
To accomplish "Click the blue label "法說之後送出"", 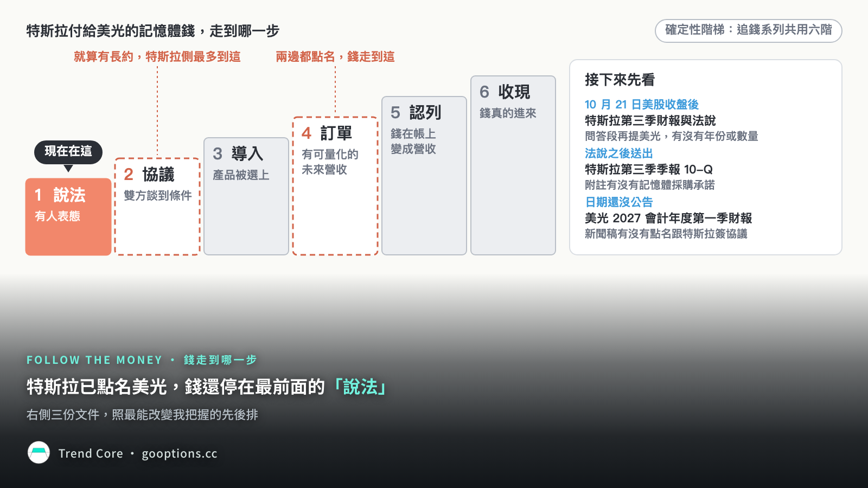I will pos(619,153).
